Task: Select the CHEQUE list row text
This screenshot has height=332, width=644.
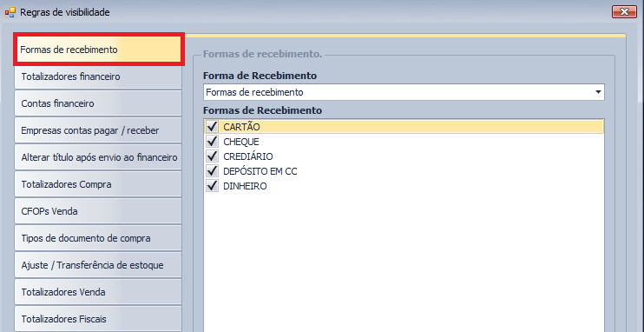Action: tap(241, 142)
